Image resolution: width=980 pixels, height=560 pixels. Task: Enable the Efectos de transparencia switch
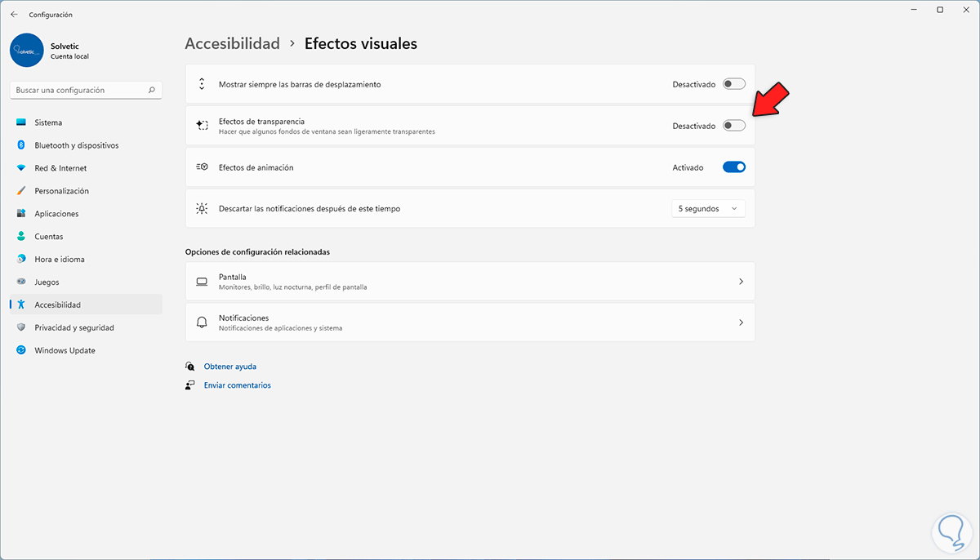(x=733, y=126)
